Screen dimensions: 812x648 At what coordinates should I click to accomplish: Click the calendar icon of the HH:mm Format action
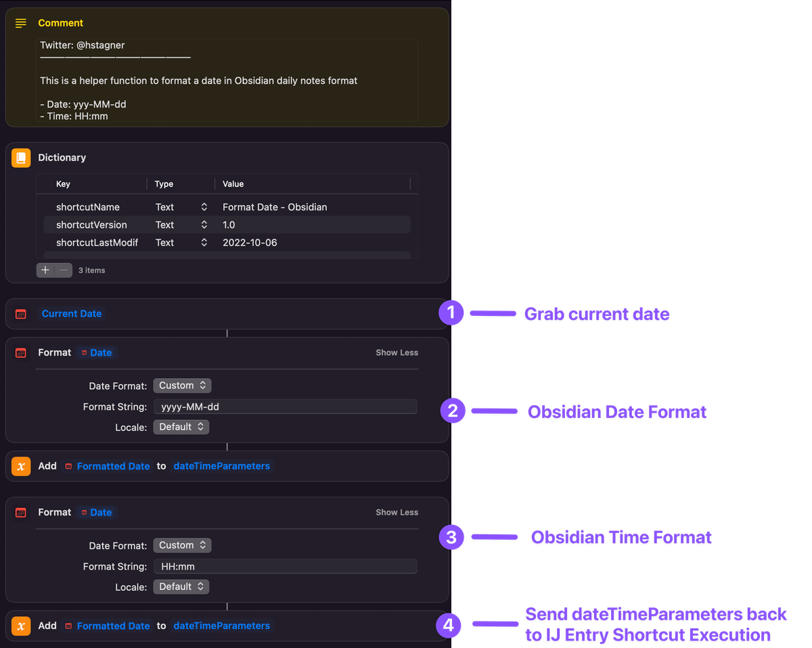[x=21, y=512]
